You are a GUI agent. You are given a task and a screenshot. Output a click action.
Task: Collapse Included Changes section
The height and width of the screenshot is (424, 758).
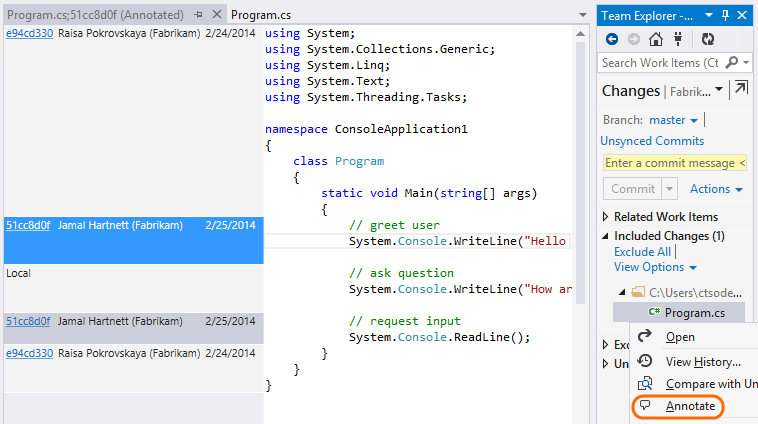605,236
